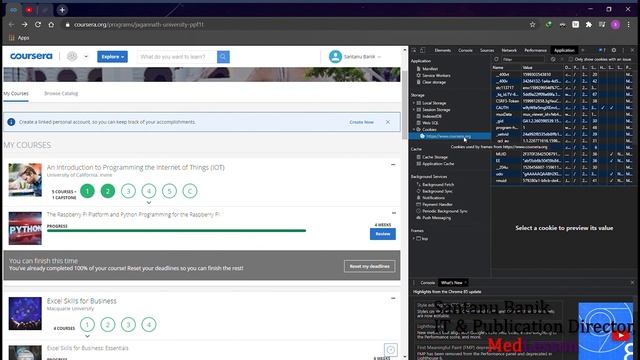
Task: Refresh the cookies table
Action: 496,60
